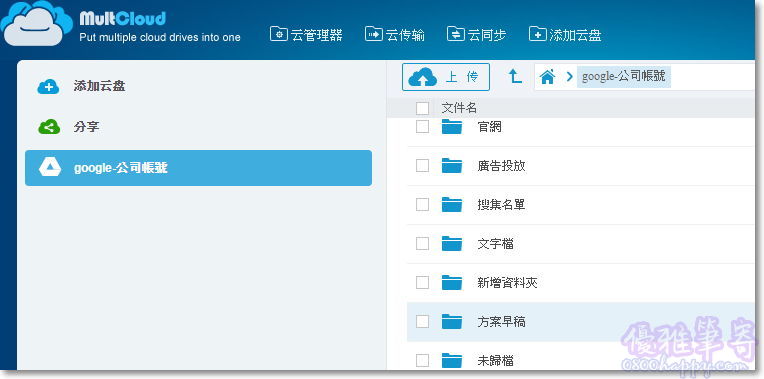Viewport: 764px width, 379px height.
Task: Click the 上传 upload button
Action: (x=446, y=77)
